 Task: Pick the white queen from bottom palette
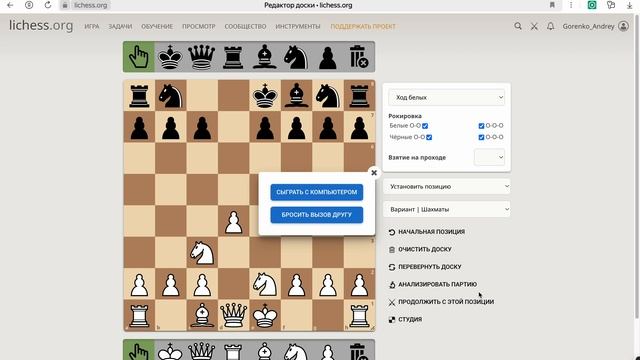coord(202,351)
